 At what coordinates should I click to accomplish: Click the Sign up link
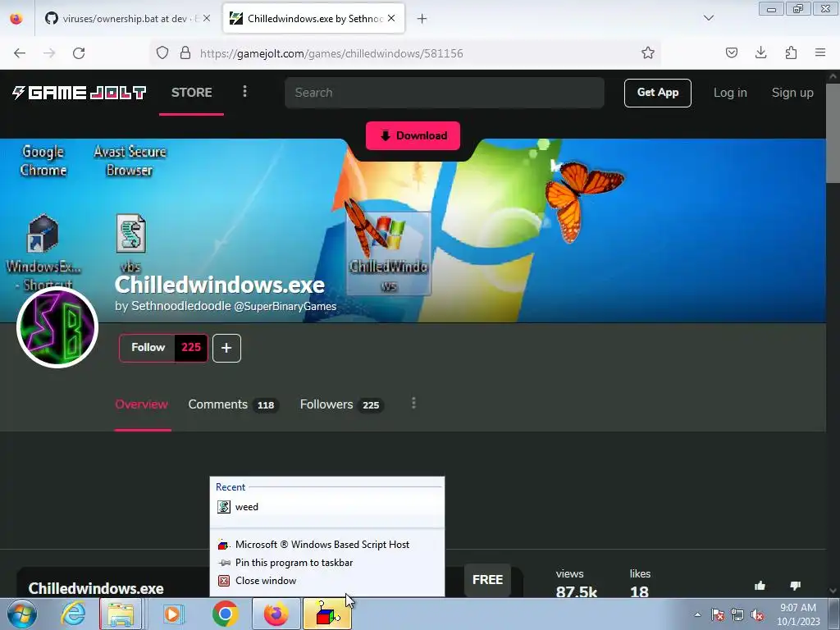pyautogui.click(x=792, y=93)
